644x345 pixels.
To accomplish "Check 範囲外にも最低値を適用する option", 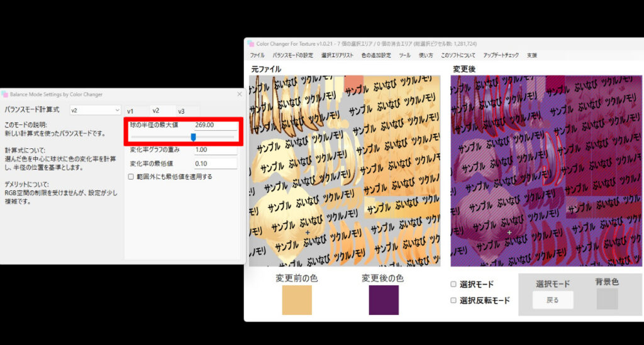I will tap(131, 177).
